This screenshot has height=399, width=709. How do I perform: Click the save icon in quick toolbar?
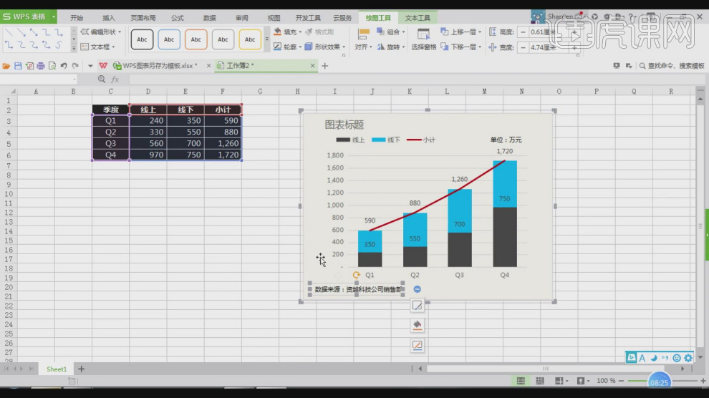[x=18, y=66]
